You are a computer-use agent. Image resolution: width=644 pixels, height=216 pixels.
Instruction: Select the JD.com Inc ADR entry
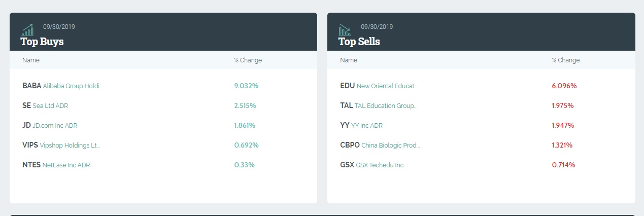pos(50,126)
